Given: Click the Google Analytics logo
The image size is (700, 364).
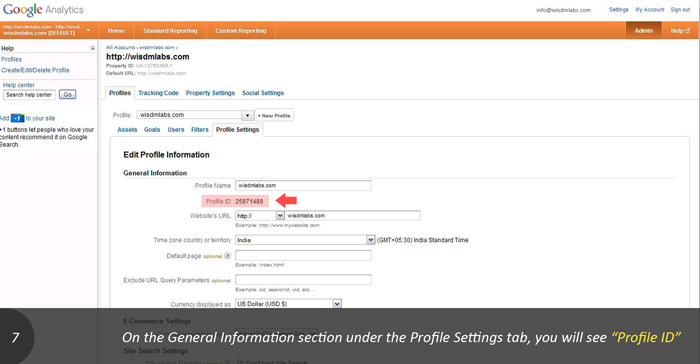Looking at the screenshot, I should (43, 10).
